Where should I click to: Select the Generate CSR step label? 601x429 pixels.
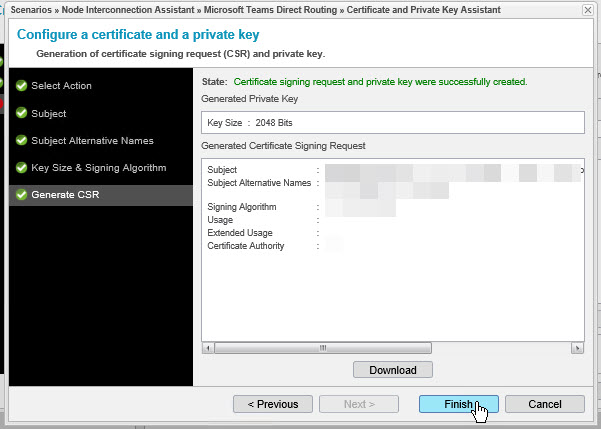(65, 194)
